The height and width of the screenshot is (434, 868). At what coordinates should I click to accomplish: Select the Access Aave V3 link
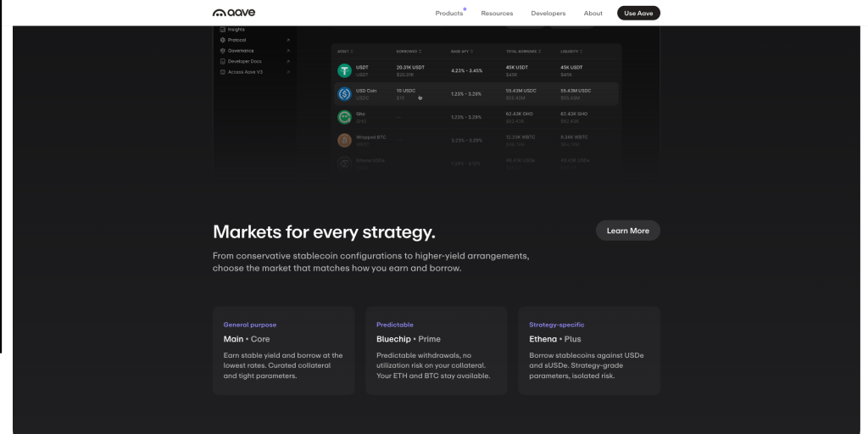245,71
